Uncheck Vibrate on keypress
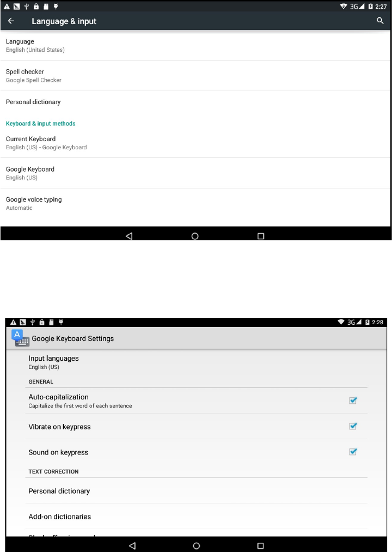 353,426
